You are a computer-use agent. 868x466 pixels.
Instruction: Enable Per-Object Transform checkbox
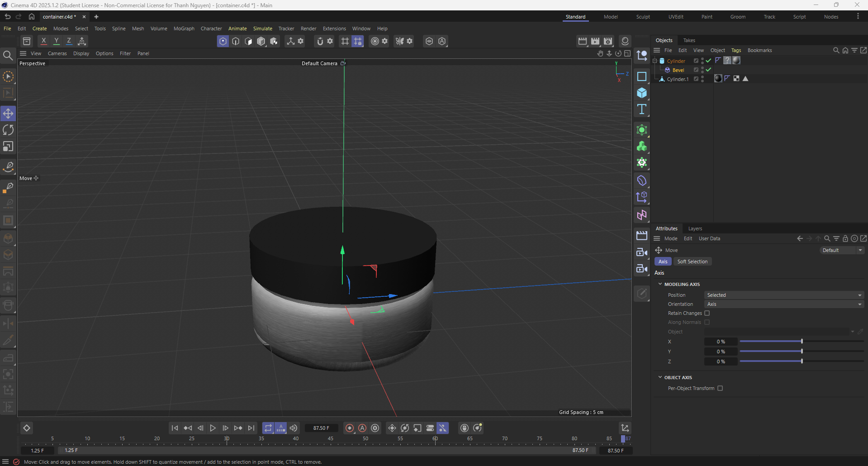(x=720, y=388)
